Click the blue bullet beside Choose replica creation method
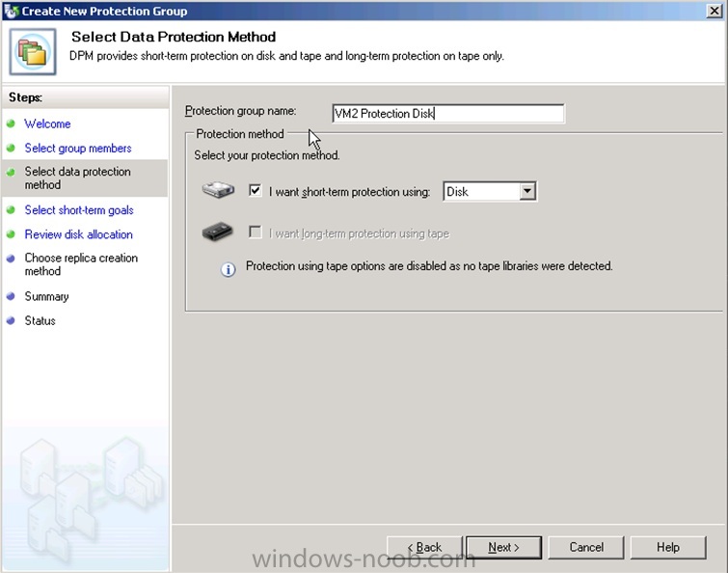The image size is (728, 573). point(11,259)
